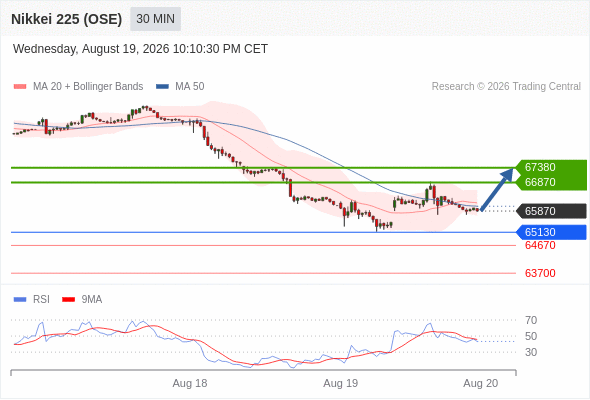Click the 30 MIN timeframe badge
The width and height of the screenshot is (590, 400).
(x=155, y=19)
